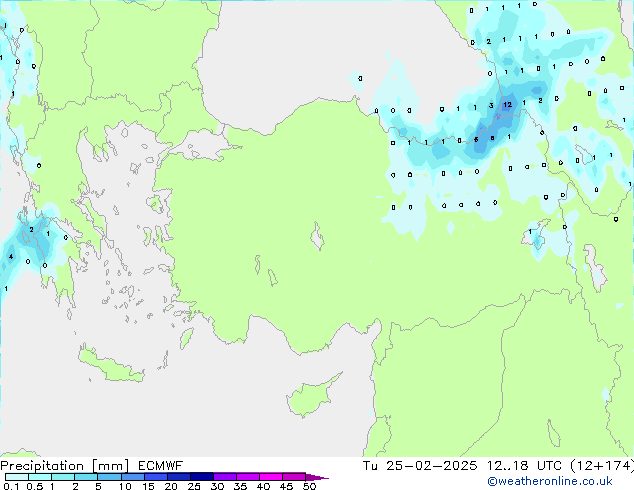Click the 'Tu 25-02-2025' date label
634x490 pixels.
(420, 466)
